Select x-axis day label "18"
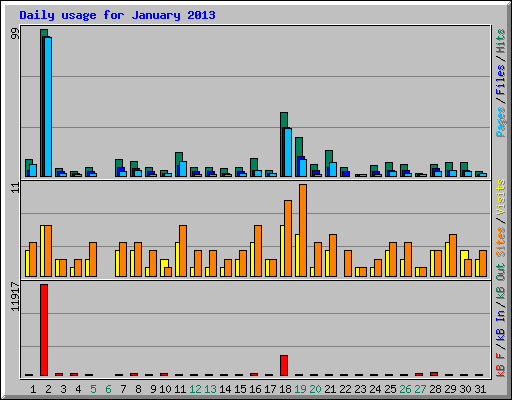The image size is (512, 400). coord(285,389)
